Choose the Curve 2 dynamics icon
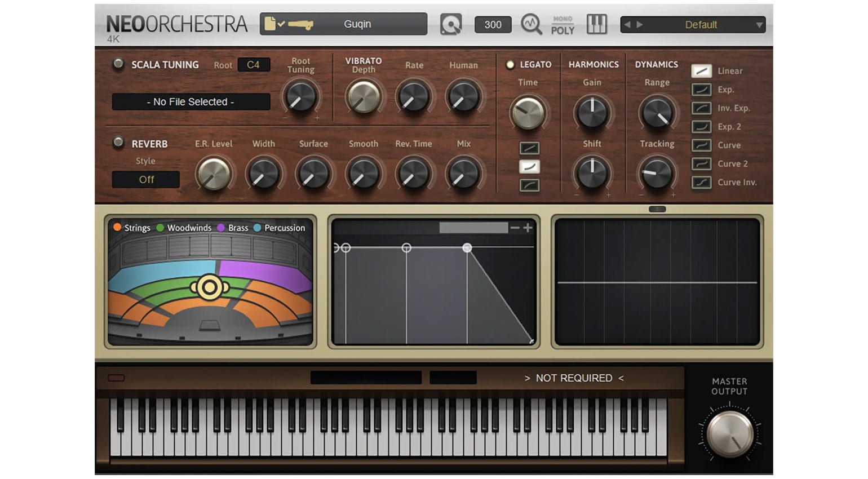This screenshot has width=868, height=479. click(x=701, y=164)
